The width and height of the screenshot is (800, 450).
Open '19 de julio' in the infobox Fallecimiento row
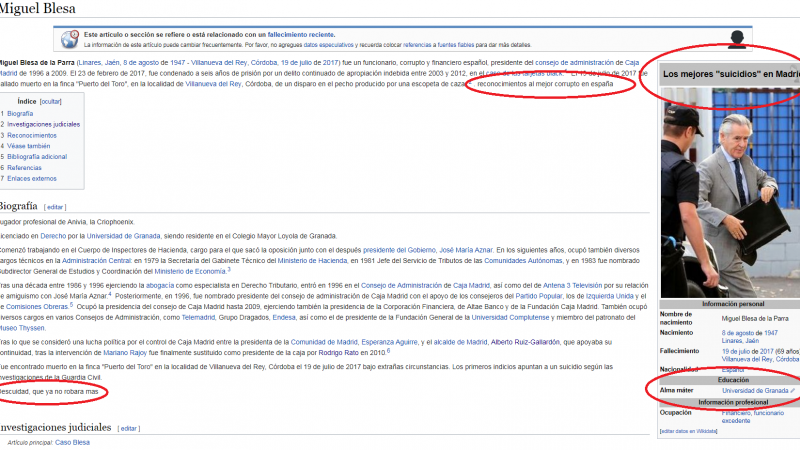tap(736, 352)
